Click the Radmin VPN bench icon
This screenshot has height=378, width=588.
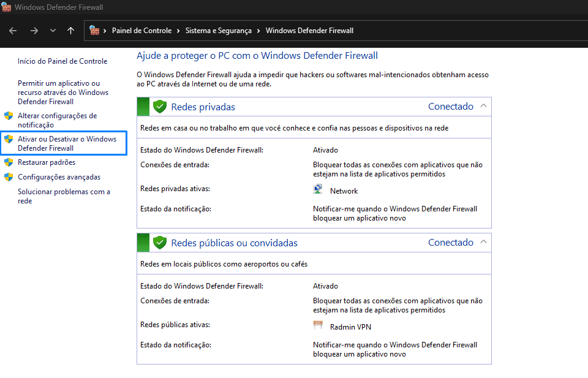pos(318,325)
